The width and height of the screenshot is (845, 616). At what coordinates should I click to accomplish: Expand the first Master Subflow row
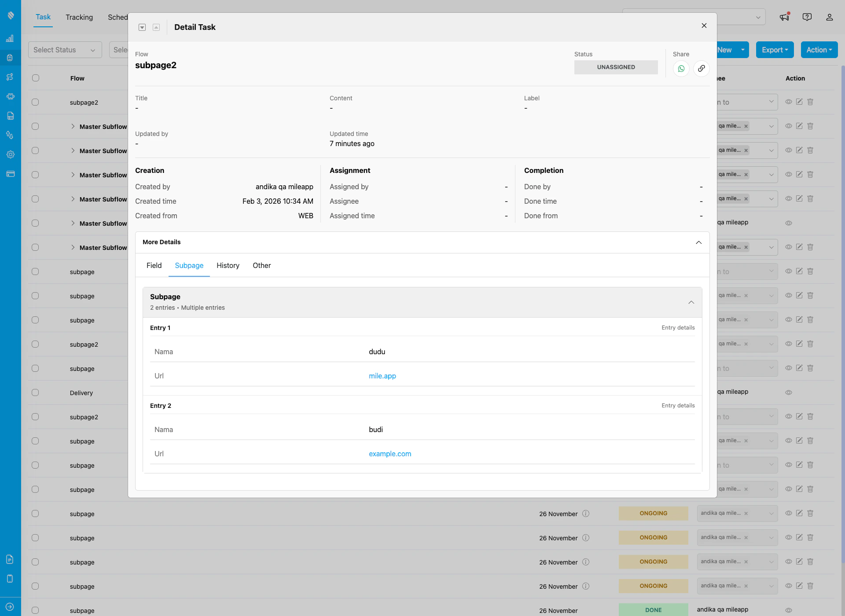[73, 126]
